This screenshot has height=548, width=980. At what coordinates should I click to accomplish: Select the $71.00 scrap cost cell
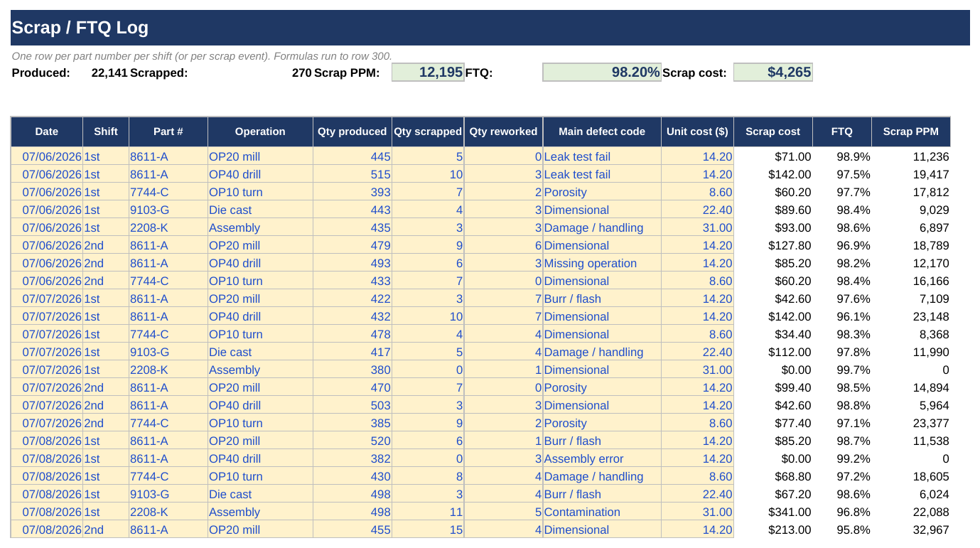click(772, 156)
